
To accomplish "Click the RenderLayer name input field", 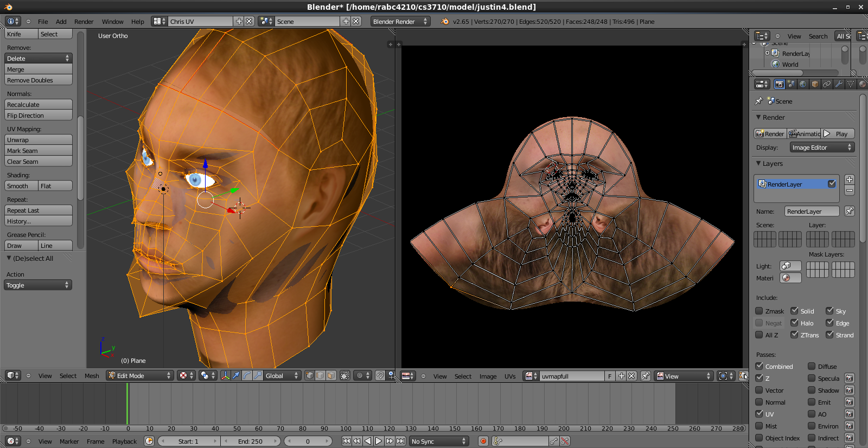I will click(812, 211).
